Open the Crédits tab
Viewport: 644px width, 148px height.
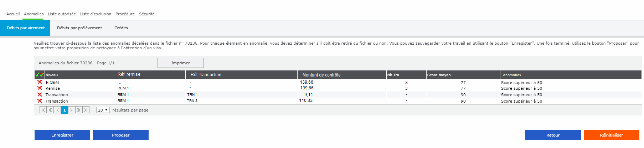pyautogui.click(x=121, y=28)
